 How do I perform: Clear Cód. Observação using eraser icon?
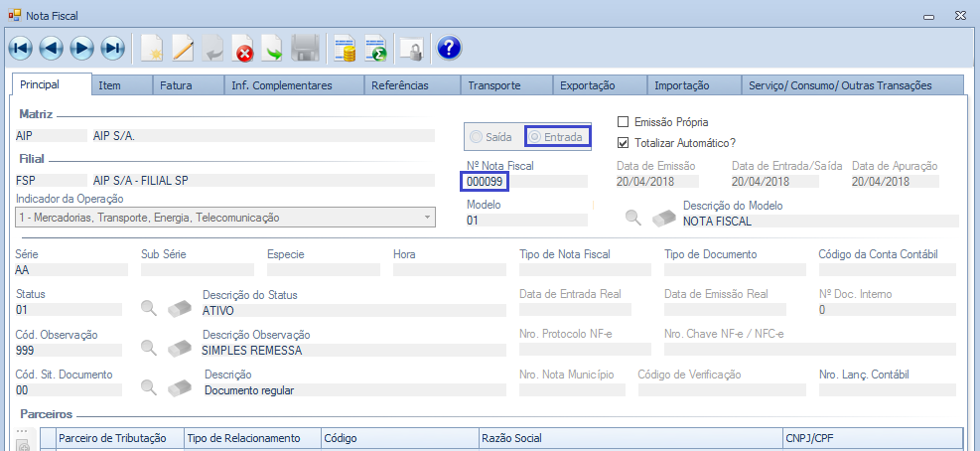click(x=180, y=348)
